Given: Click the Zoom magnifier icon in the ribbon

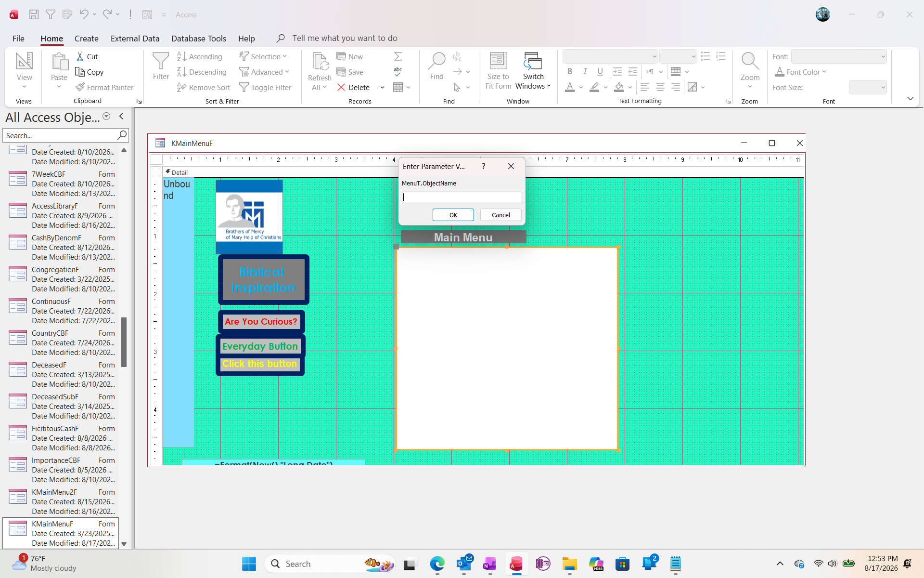Looking at the screenshot, I should pos(750,62).
